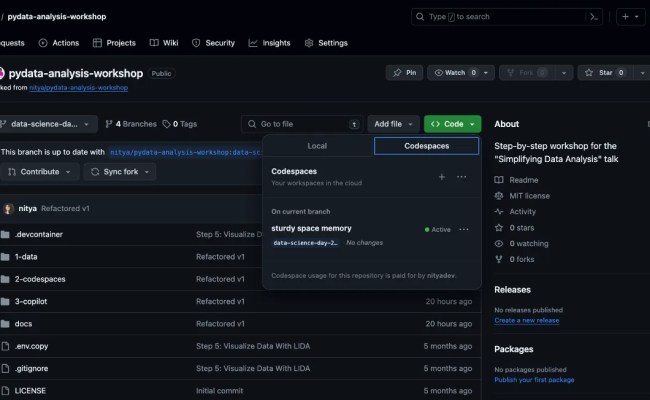
Task: Open the Security tab
Action: [213, 43]
